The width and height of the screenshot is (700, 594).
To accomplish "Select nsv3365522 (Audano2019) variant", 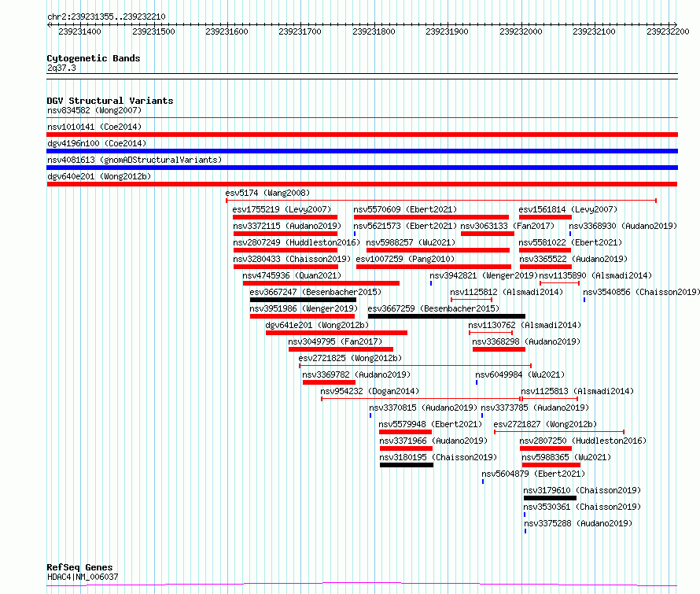I will (x=573, y=259).
